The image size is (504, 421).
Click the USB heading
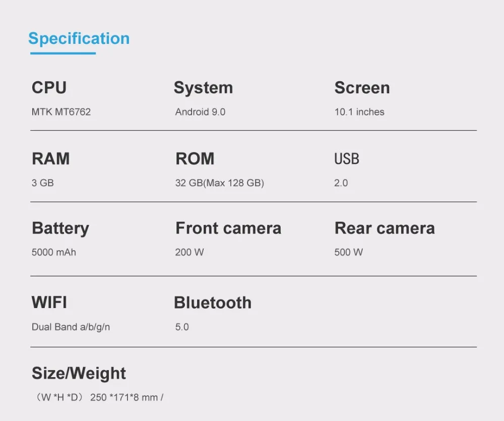coord(347,159)
